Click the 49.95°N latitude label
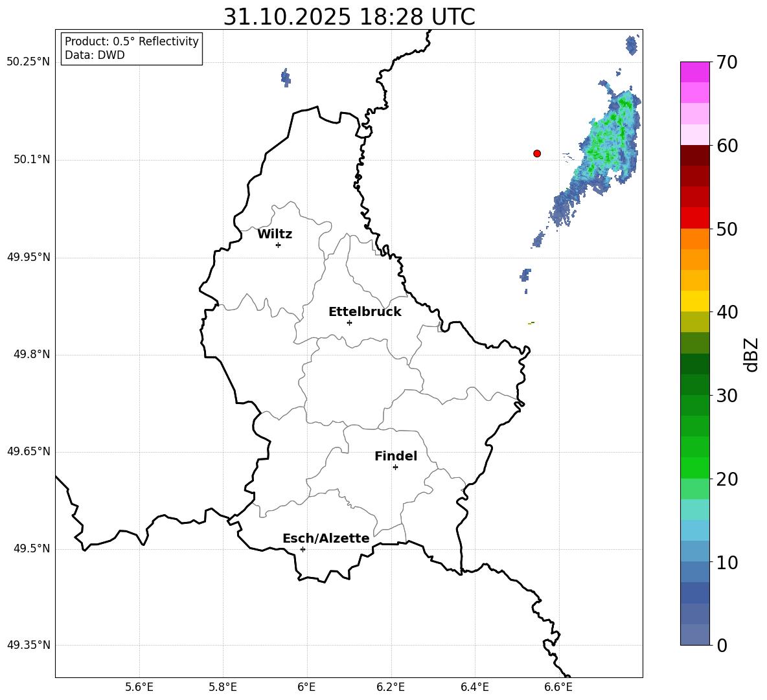Viewport: 767px width, 700px height. 29,257
